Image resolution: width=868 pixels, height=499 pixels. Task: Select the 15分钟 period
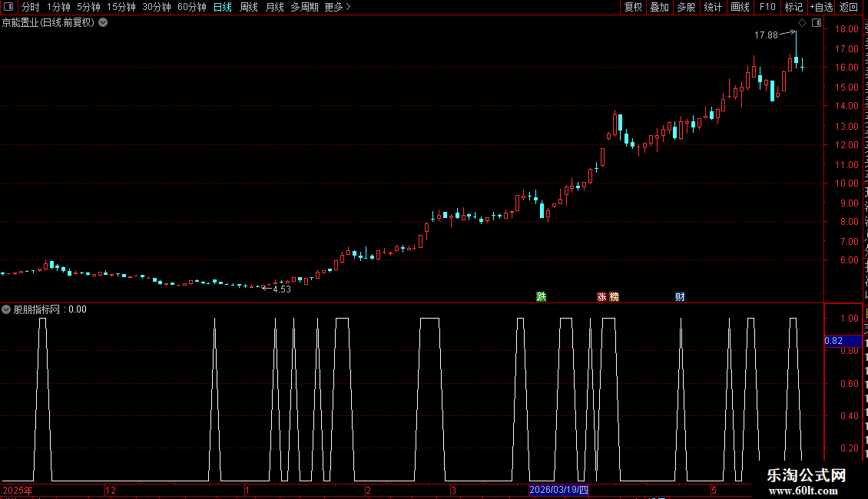click(121, 7)
